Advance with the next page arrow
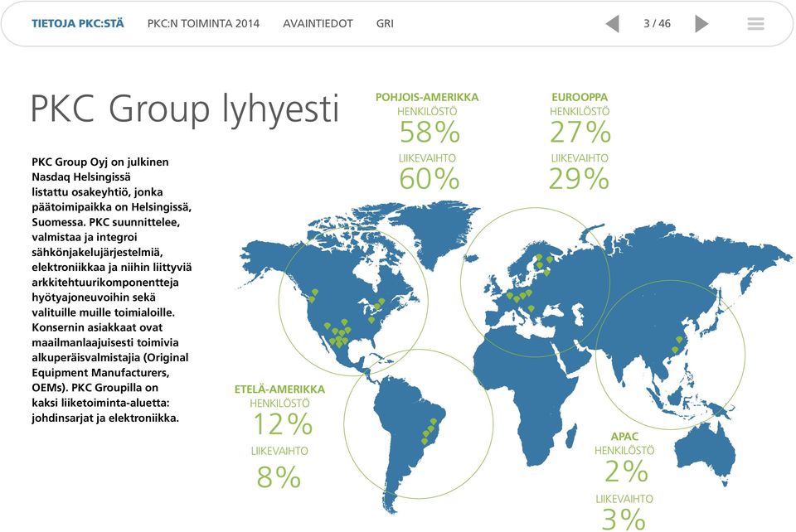 click(x=701, y=24)
